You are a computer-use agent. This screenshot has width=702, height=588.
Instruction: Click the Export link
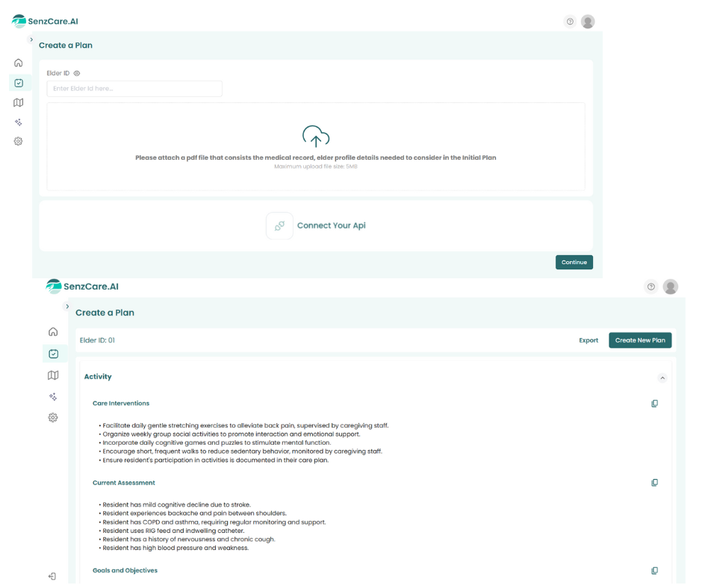[x=588, y=340]
